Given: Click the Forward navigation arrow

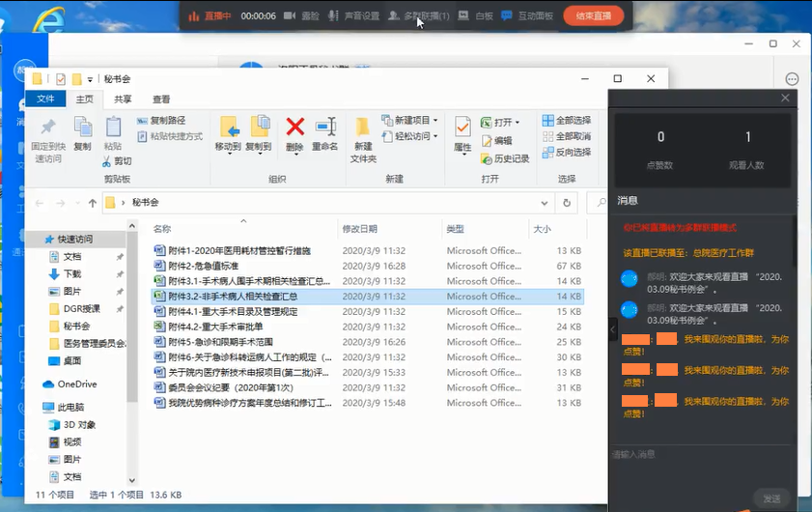Looking at the screenshot, I should (x=61, y=203).
